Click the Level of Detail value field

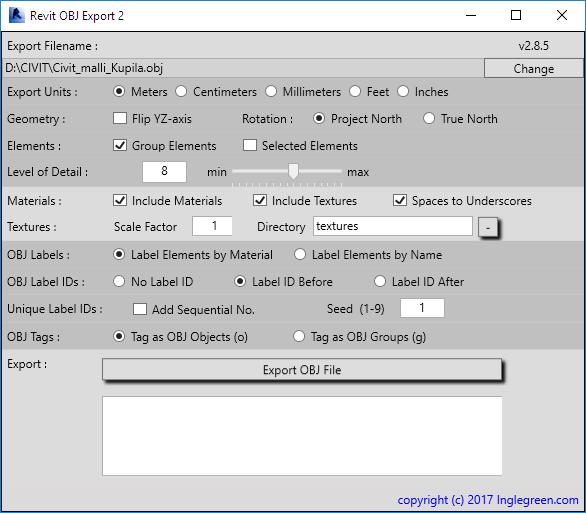click(164, 172)
